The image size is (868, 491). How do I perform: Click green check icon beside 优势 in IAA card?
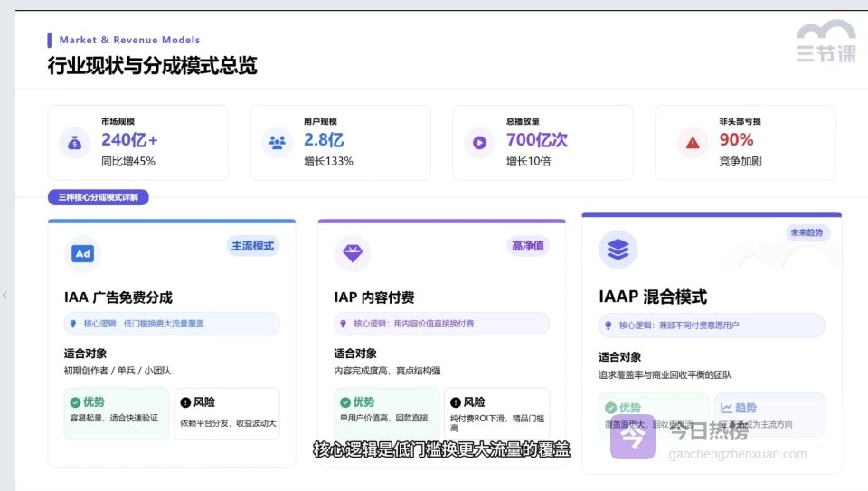pos(75,402)
